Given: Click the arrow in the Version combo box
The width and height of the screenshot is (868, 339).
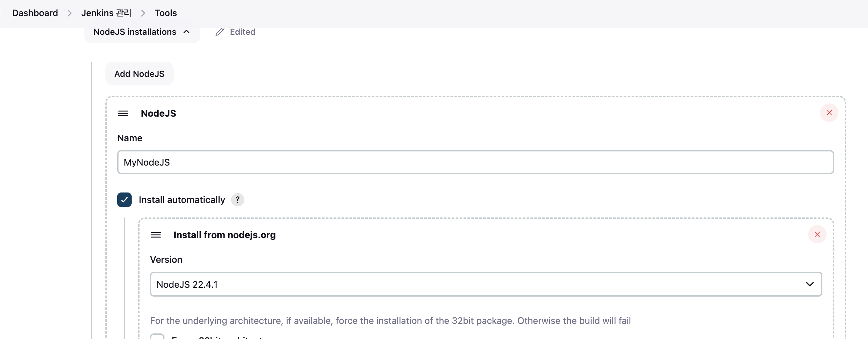Looking at the screenshot, I should click(x=809, y=284).
